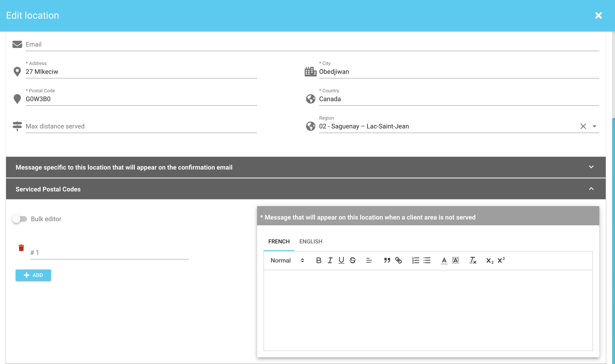Screen dimensions: 615x364
Task: Click the insert link icon
Action: point(398,260)
